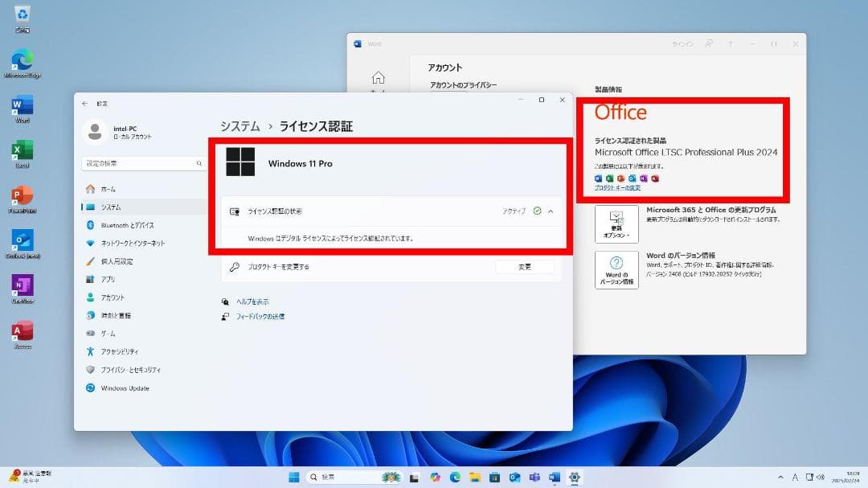Open Access from the desktop icon
Screen dimensions: 868x488
pyautogui.click(x=22, y=331)
